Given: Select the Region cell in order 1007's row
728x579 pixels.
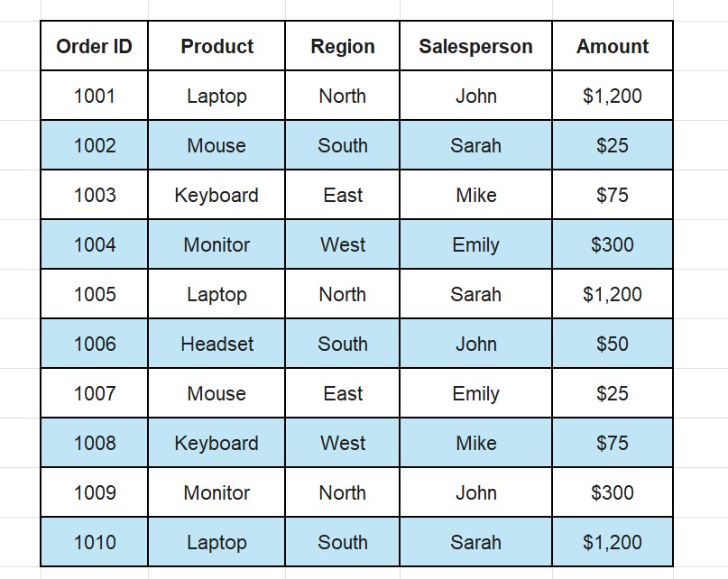Looking at the screenshot, I should [x=342, y=394].
